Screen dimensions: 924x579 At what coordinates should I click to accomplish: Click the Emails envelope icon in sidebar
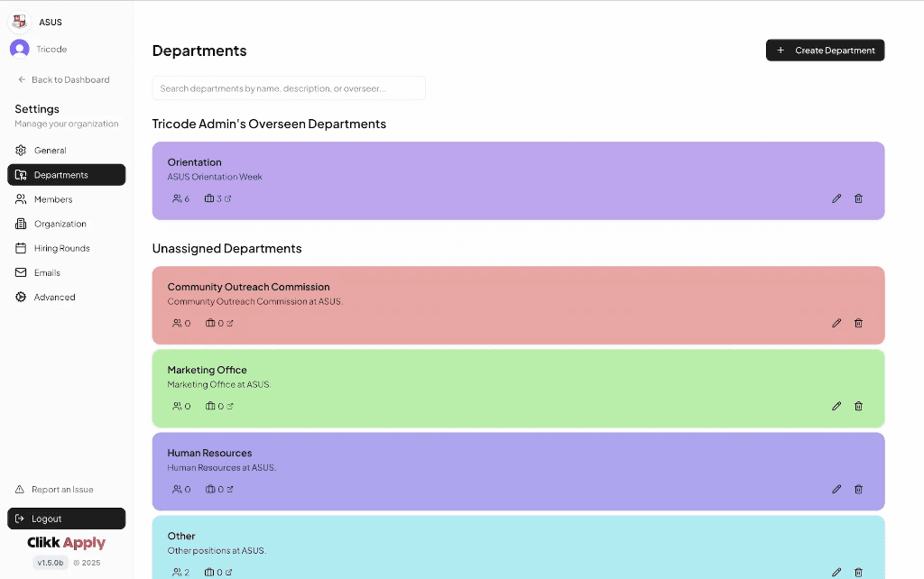click(20, 271)
